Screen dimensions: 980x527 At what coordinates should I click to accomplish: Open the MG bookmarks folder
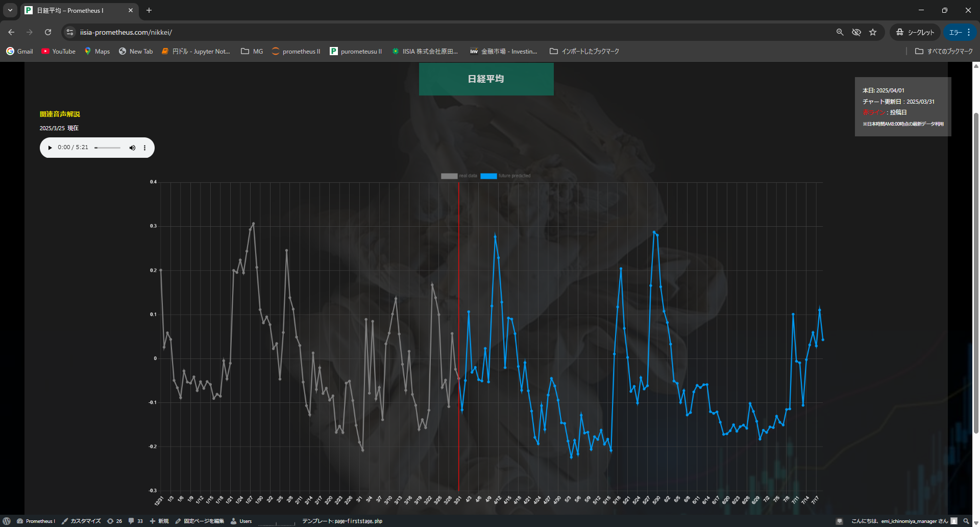[x=252, y=51]
